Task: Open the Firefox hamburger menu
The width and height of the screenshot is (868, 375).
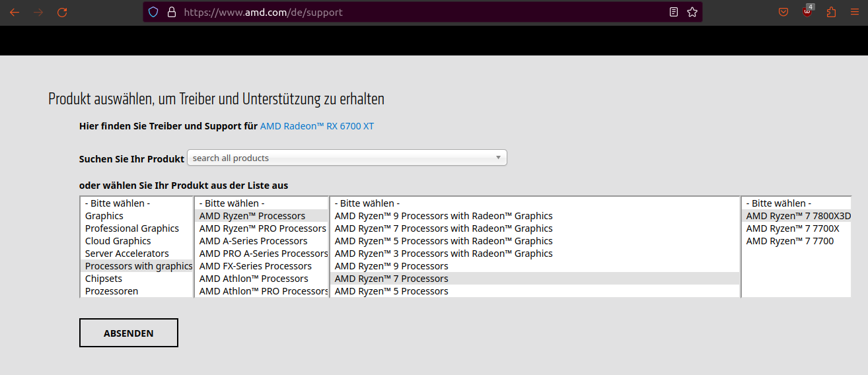Action: (x=855, y=12)
